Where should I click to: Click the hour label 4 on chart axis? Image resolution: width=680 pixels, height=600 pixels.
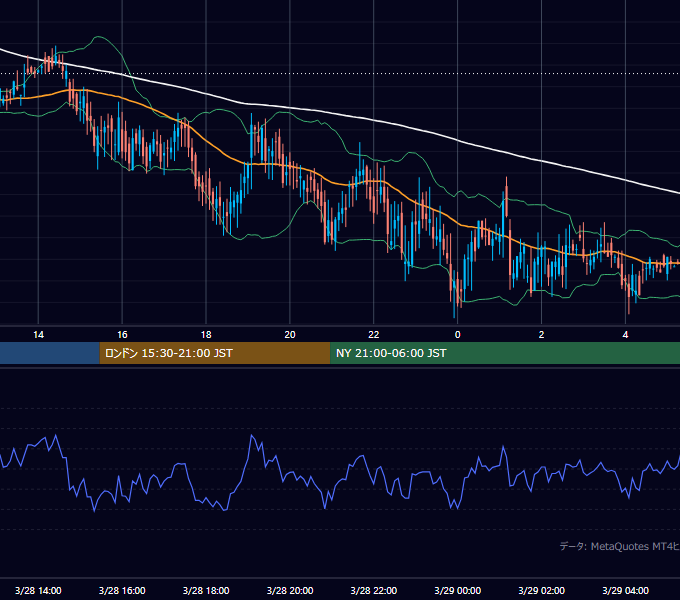point(625,335)
